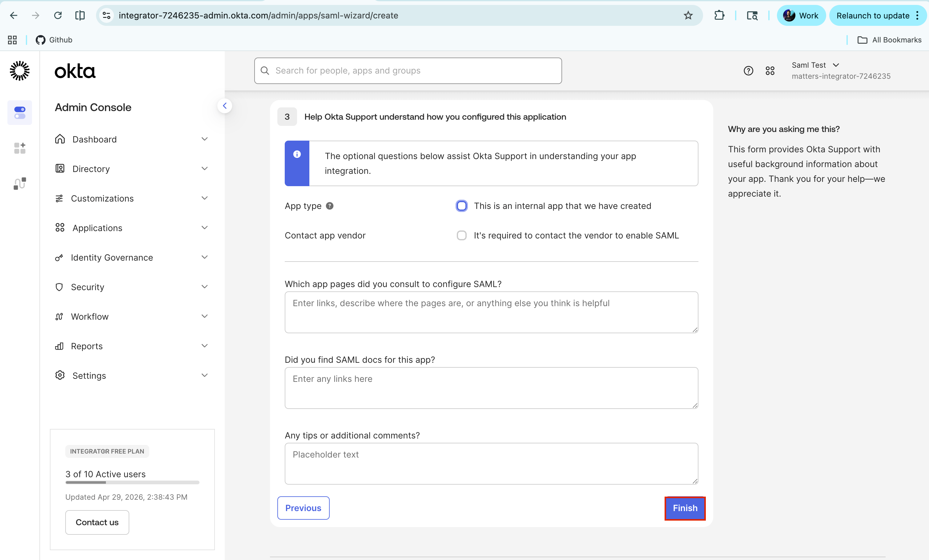Screen dimensions: 929x560
Task: Click the Reports bar chart icon
Action: tap(59, 346)
